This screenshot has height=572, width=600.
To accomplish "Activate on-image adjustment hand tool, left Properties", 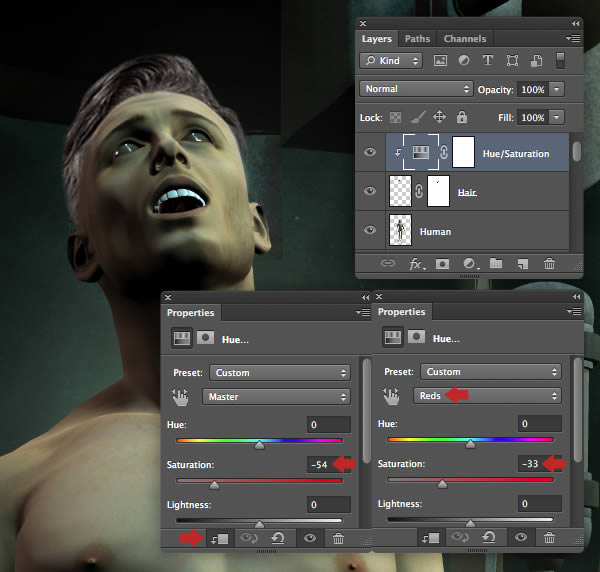I will coord(180,397).
